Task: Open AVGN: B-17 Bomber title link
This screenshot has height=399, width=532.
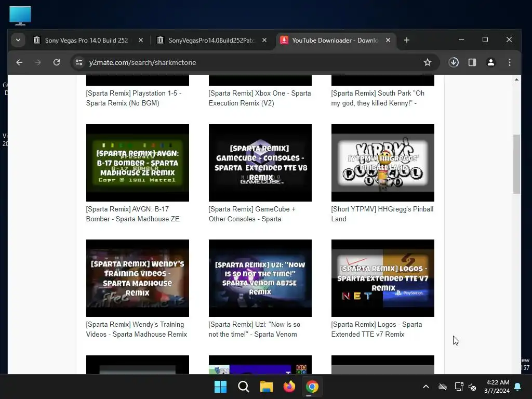Action: point(132,214)
